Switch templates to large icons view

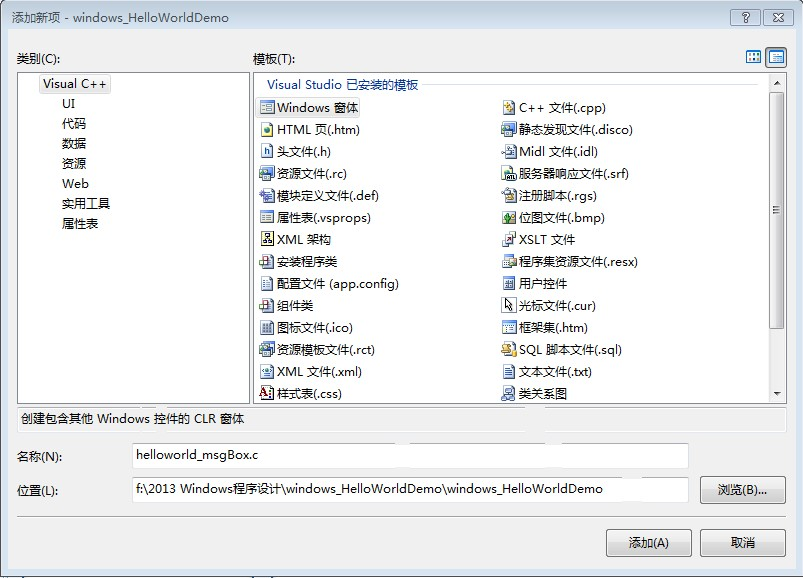(x=753, y=57)
